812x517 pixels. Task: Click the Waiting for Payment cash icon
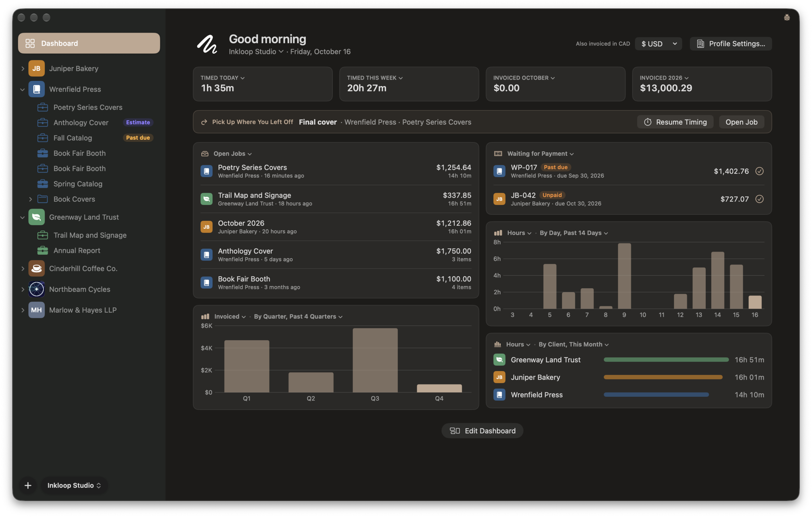pos(498,154)
